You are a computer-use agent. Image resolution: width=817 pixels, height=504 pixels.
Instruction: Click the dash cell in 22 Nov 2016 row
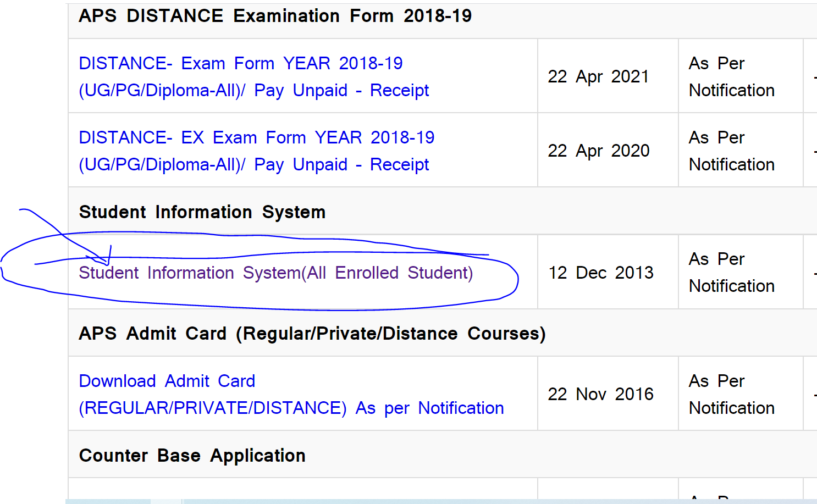tap(814, 394)
